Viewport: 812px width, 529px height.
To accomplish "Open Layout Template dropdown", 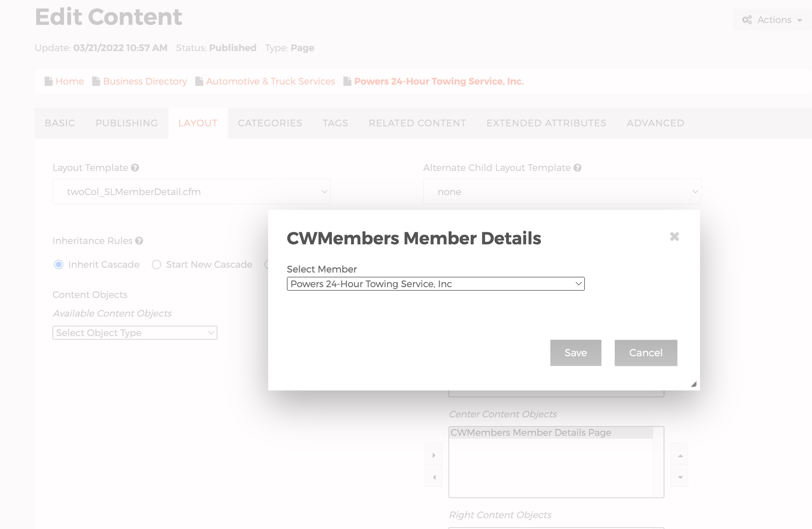I will [x=191, y=191].
